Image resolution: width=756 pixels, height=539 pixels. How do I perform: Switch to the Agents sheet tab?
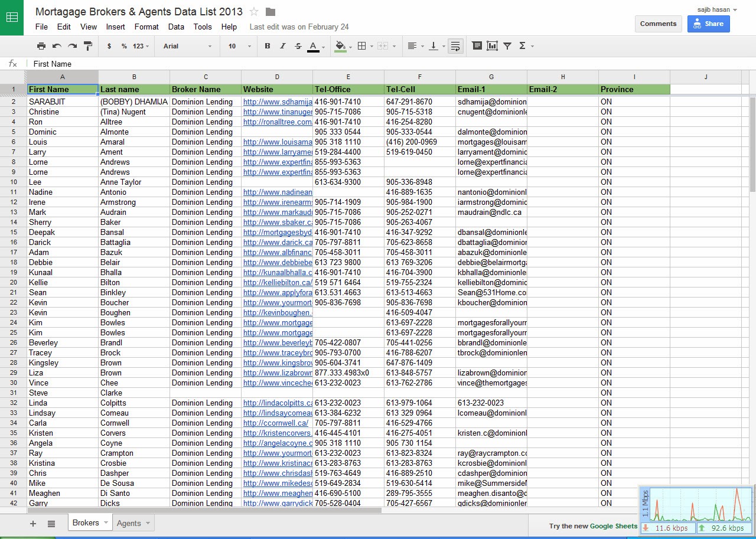[128, 523]
